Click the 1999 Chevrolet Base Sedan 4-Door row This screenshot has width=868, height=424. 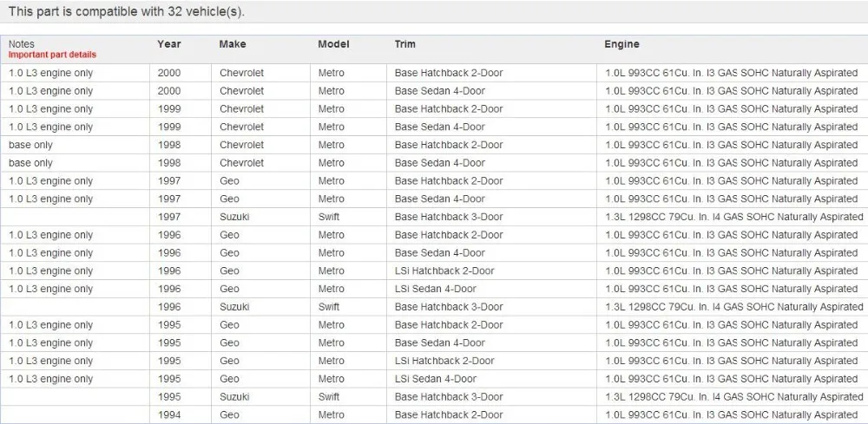pos(434,127)
